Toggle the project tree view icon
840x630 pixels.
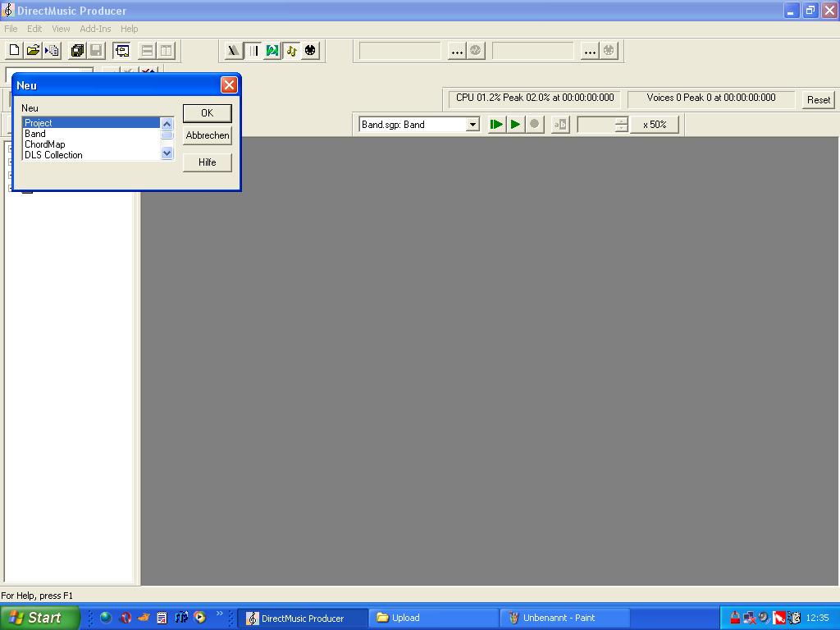coord(121,50)
